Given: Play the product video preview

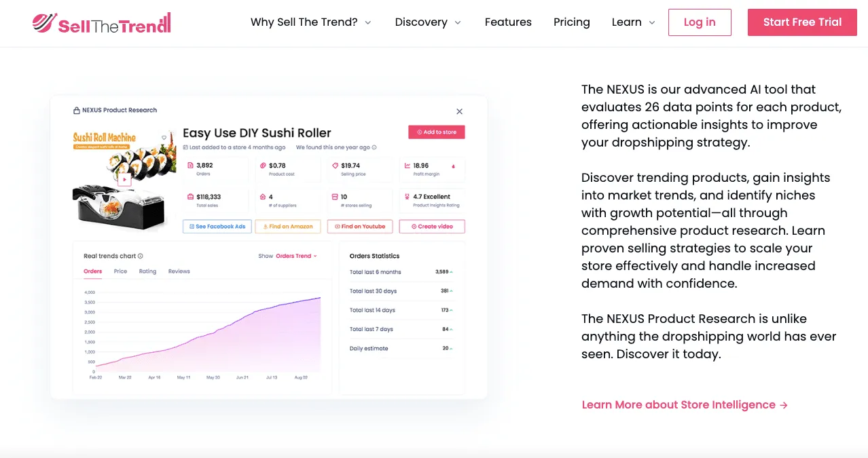Looking at the screenshot, I should pyautogui.click(x=125, y=180).
